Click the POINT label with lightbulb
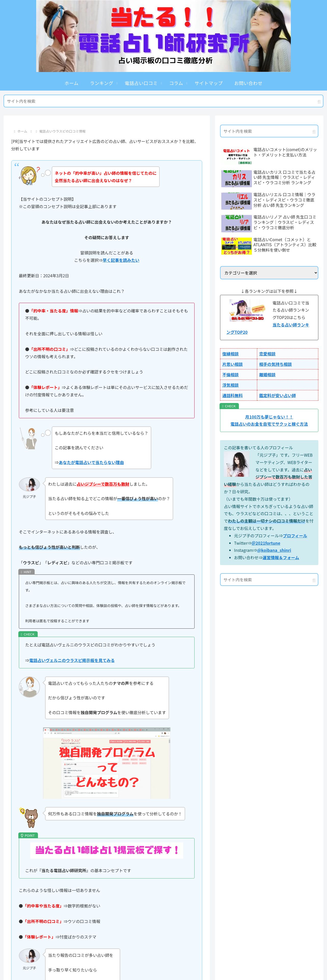327x980 pixels. (x=28, y=835)
